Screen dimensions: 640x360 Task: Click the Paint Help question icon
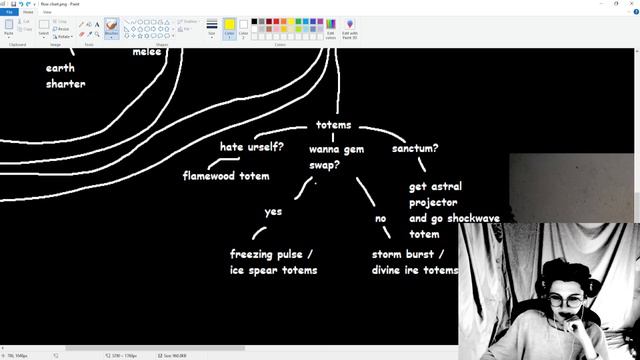[636, 12]
